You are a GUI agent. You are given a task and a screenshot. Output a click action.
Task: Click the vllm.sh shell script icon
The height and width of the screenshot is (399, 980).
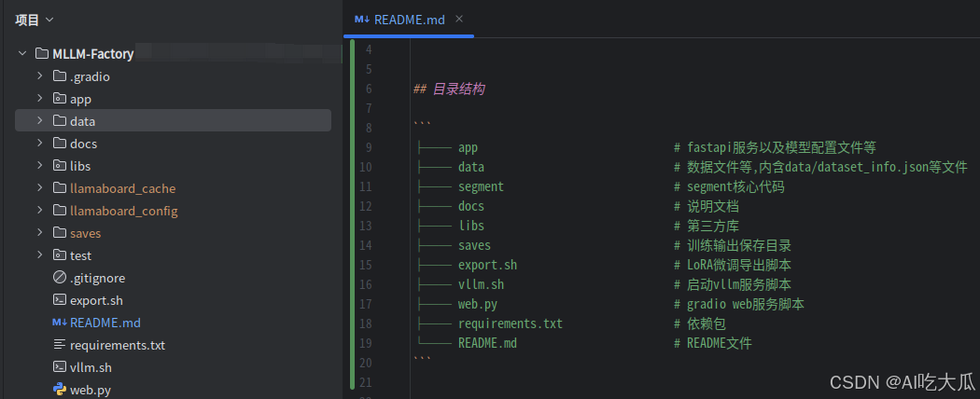click(60, 367)
